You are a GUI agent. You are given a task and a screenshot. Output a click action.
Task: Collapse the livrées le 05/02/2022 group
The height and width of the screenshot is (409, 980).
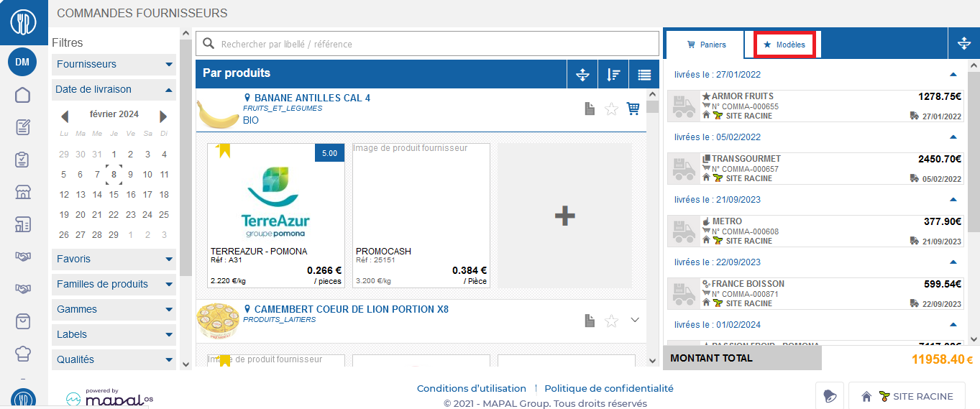tap(953, 137)
